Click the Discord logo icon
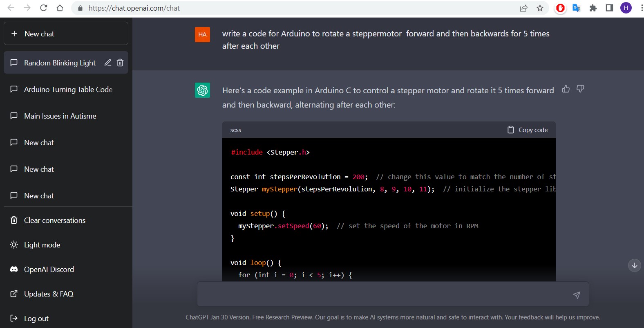The height and width of the screenshot is (328, 644). [14, 269]
